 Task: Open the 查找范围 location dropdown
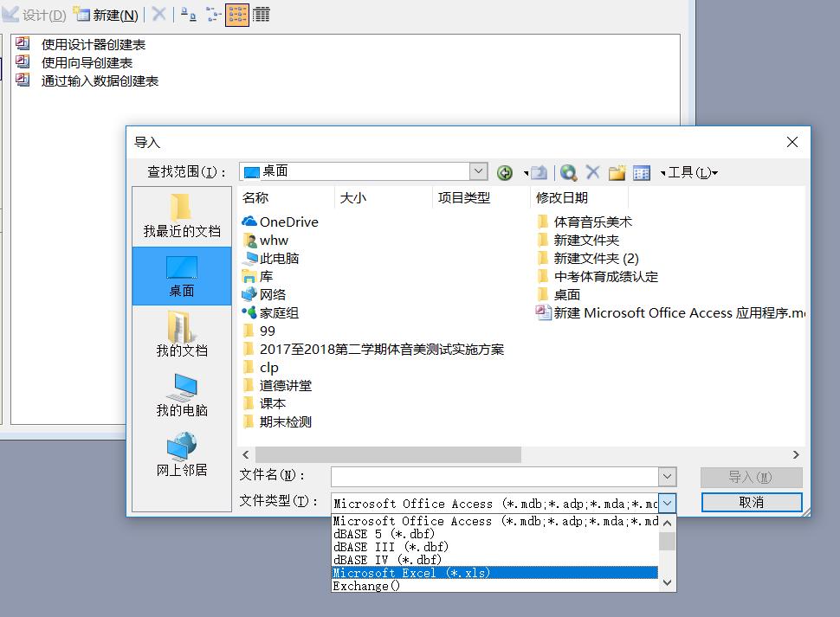pos(479,170)
